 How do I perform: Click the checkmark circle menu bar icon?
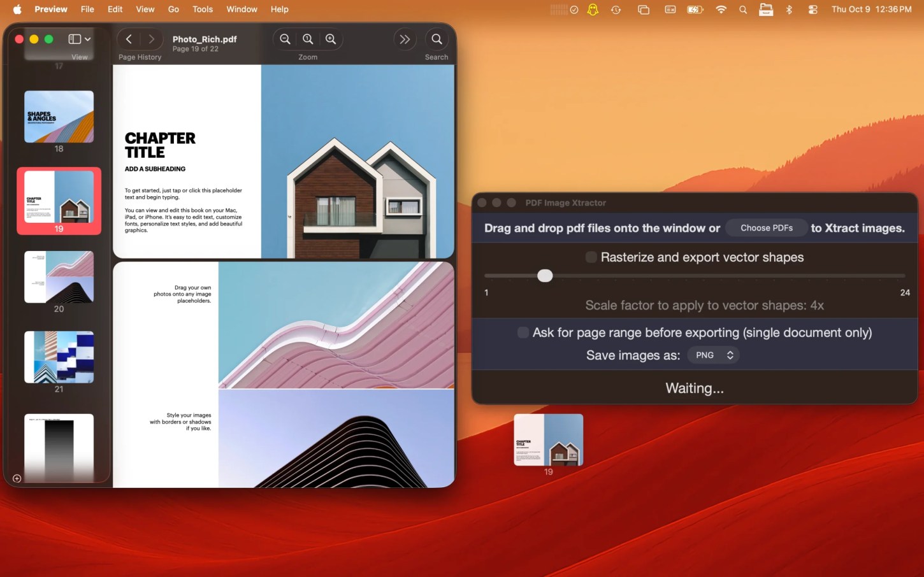(574, 10)
